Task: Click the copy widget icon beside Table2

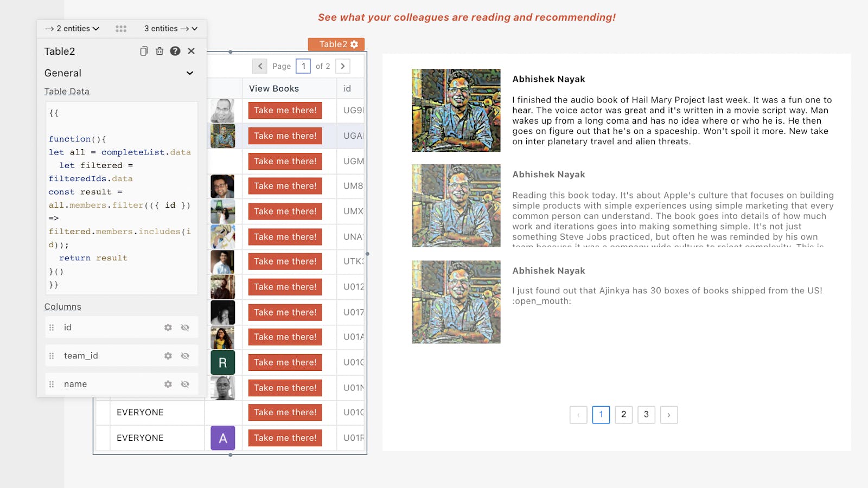Action: pos(144,51)
